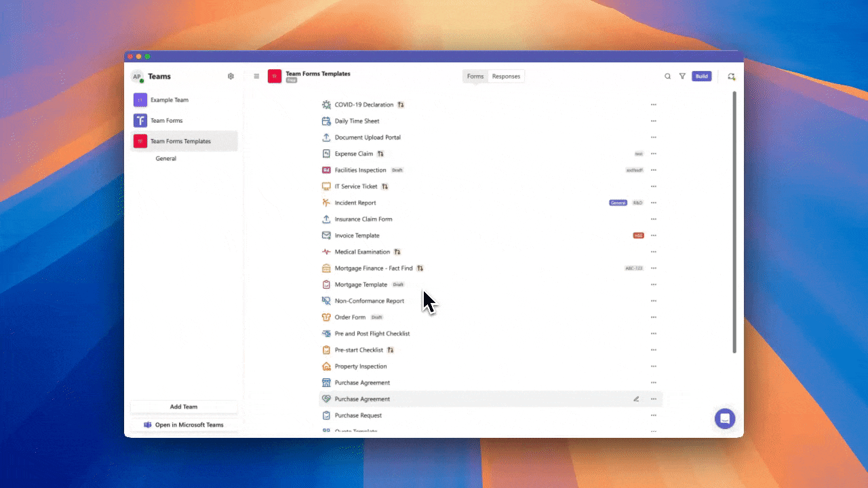Click the pencil edit icon on Purchase Agreement
Viewport: 868px width, 488px height.
[x=636, y=399]
